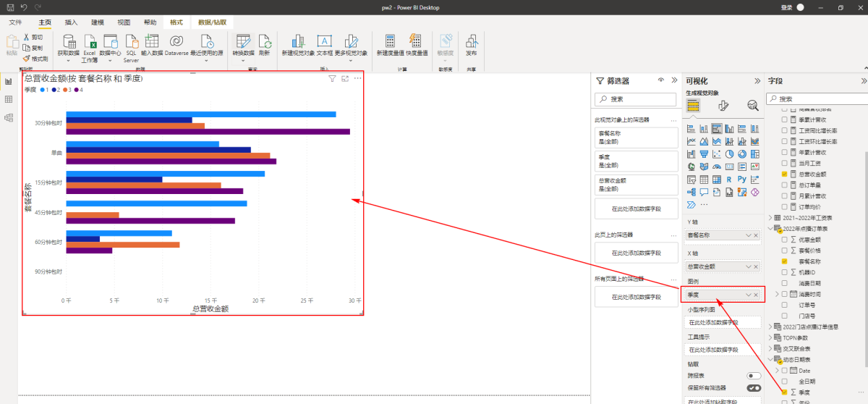Viewport: 868px width, 404px height.
Task: Open dropdown arrow of 季度 legend field
Action: (x=749, y=295)
